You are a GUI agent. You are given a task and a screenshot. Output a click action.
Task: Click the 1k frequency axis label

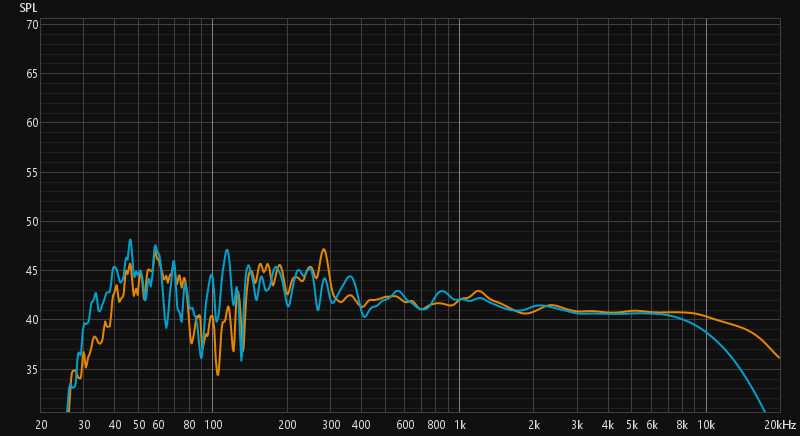click(459, 425)
